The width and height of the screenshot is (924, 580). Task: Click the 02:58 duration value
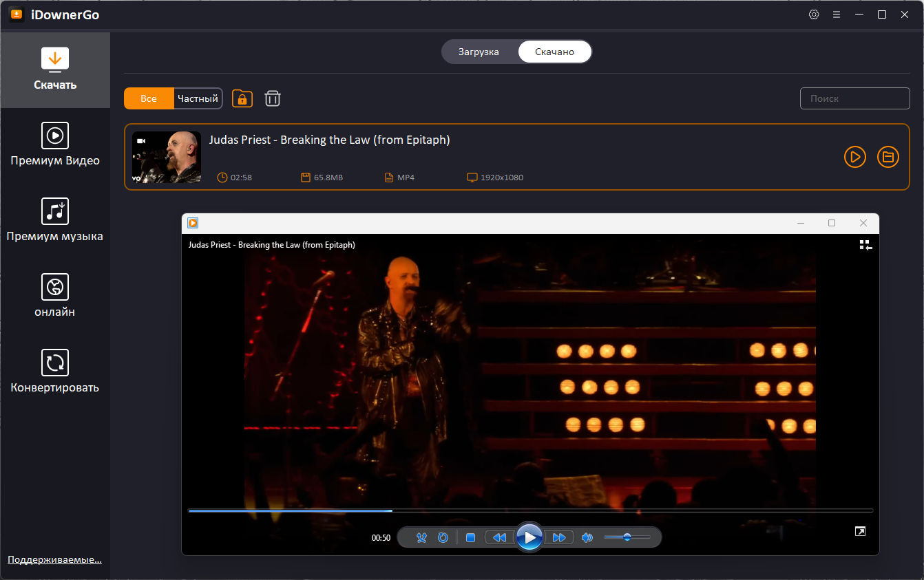pyautogui.click(x=241, y=178)
